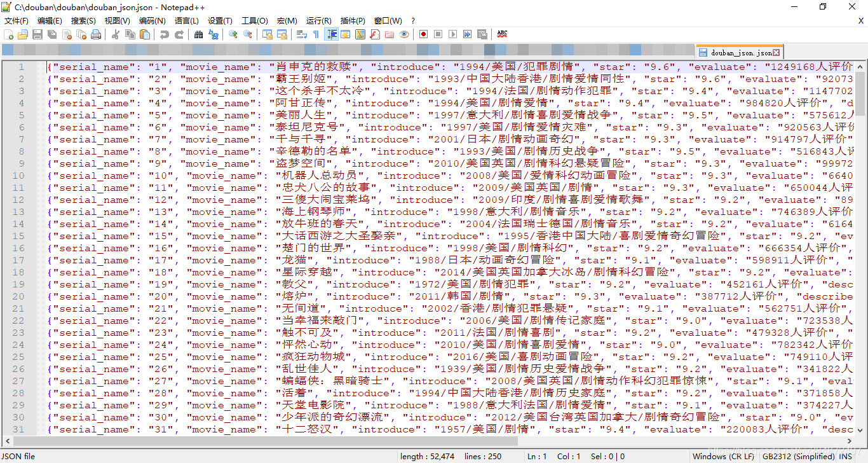Run macro multiple times icon
Screen dimensions: 868x463
point(467,34)
